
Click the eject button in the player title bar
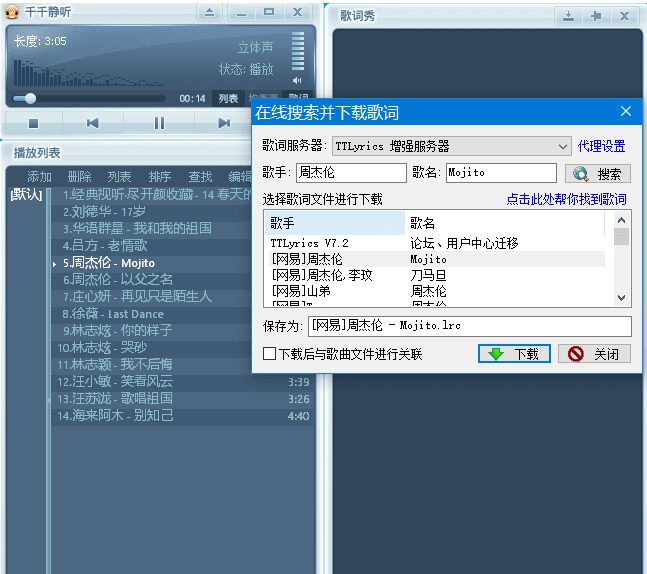tap(210, 12)
